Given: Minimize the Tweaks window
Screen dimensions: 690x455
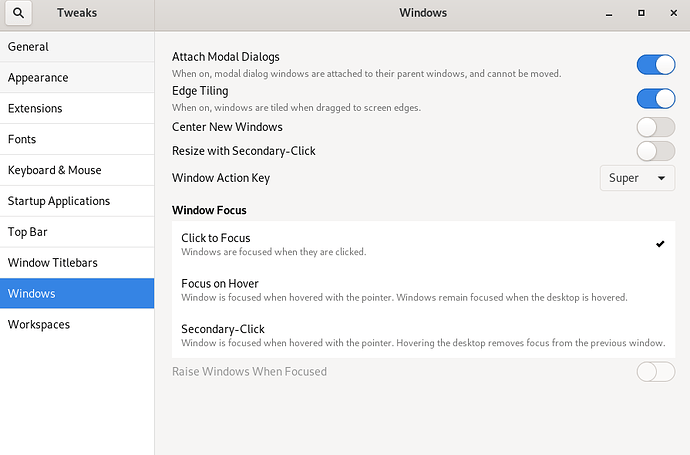Looking at the screenshot, I should click(613, 14).
